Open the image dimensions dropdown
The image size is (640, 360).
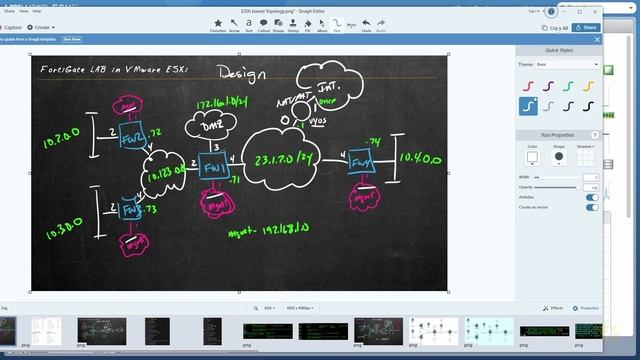pos(300,308)
